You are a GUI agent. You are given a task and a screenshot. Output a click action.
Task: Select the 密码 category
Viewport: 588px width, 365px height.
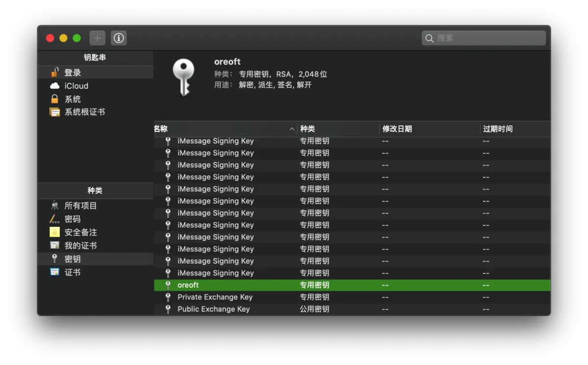click(73, 219)
